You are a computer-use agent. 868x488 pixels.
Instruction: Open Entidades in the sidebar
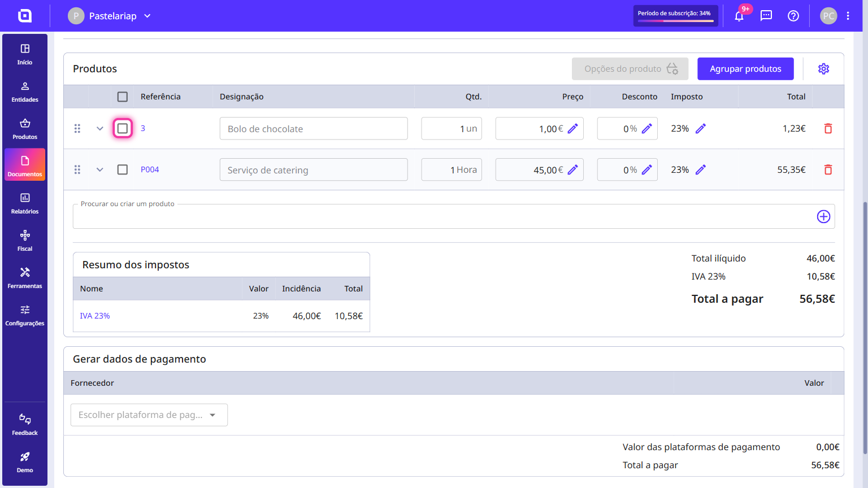tap(25, 92)
